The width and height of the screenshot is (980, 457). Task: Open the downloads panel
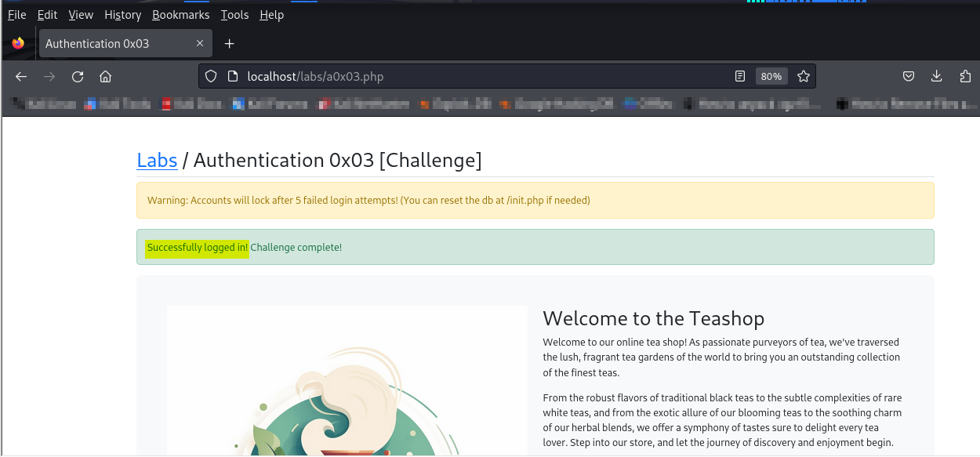click(x=936, y=76)
